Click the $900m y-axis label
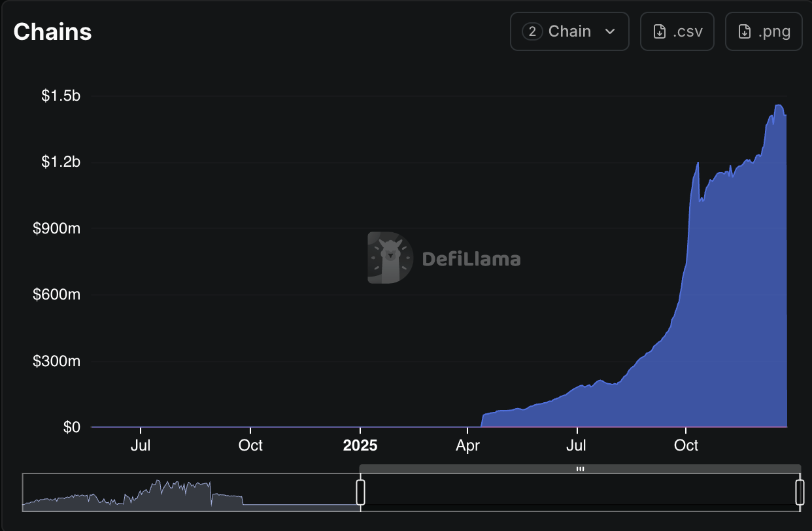 point(57,228)
